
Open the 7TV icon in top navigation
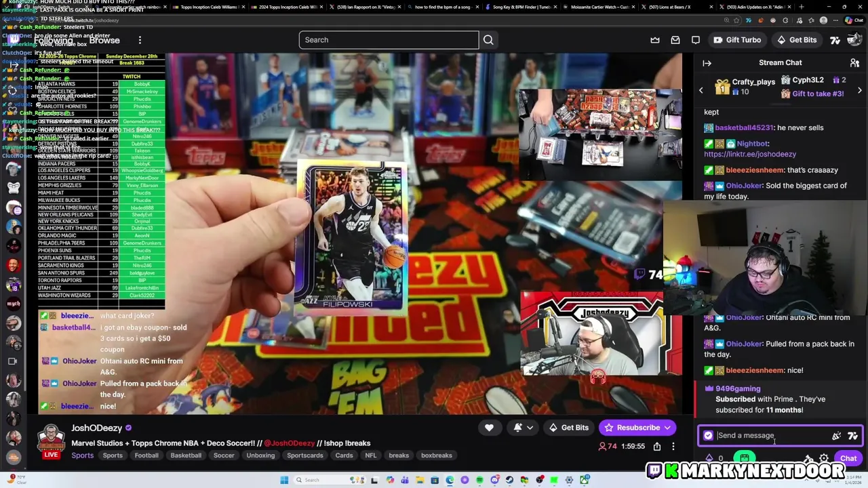835,40
